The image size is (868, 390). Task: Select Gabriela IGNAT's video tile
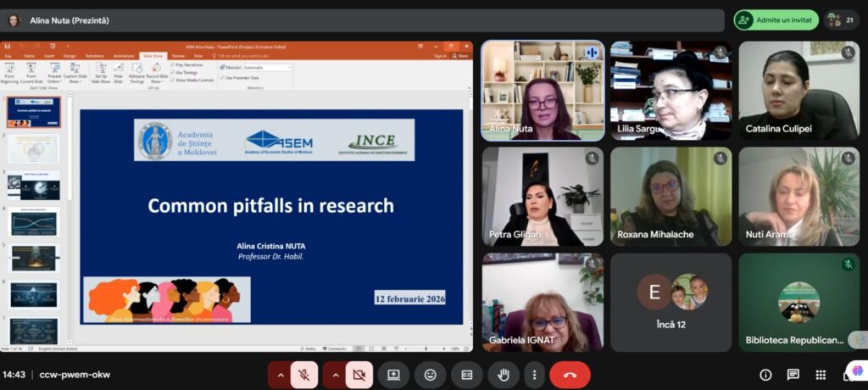[x=542, y=302]
